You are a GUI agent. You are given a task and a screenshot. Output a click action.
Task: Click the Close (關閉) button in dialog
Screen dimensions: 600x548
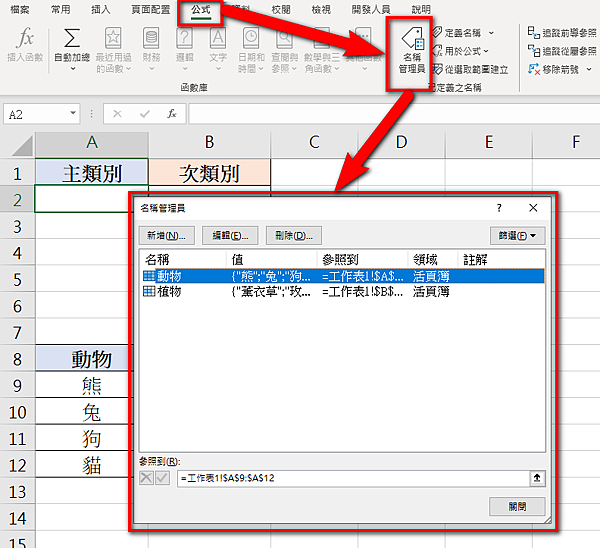point(517,506)
